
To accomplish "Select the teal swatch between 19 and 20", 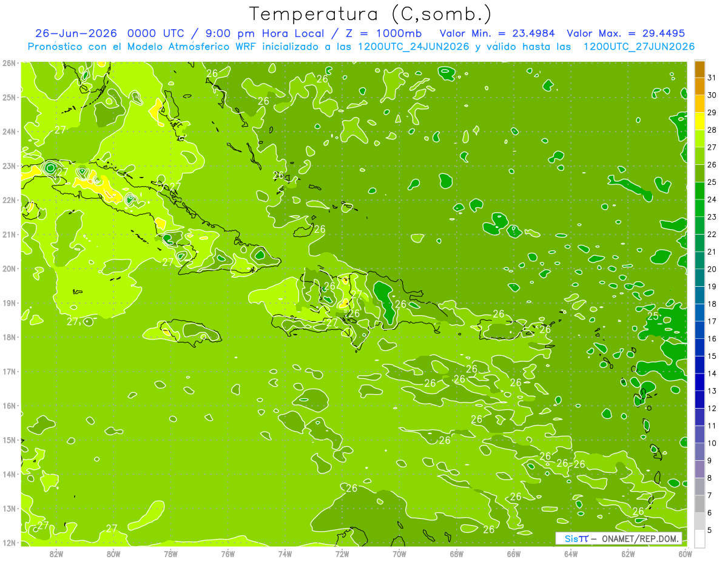I will pyautogui.click(x=699, y=278).
